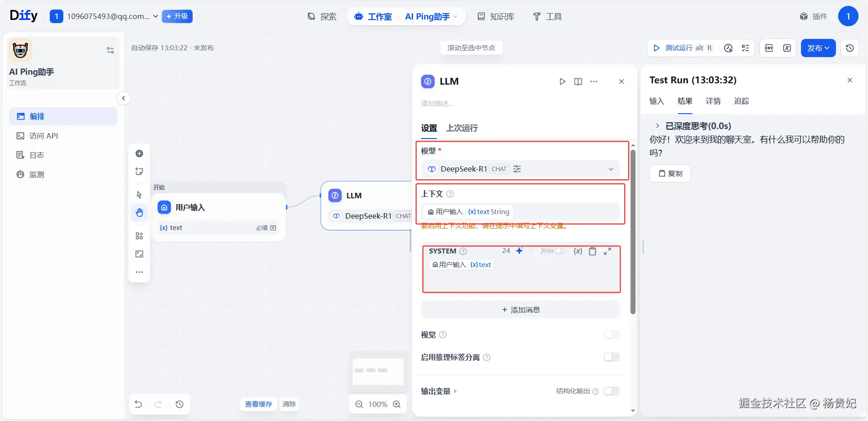This screenshot has width=868, height=421.
Task: Zoom in the canvas with plus magnifier
Action: pos(397,404)
